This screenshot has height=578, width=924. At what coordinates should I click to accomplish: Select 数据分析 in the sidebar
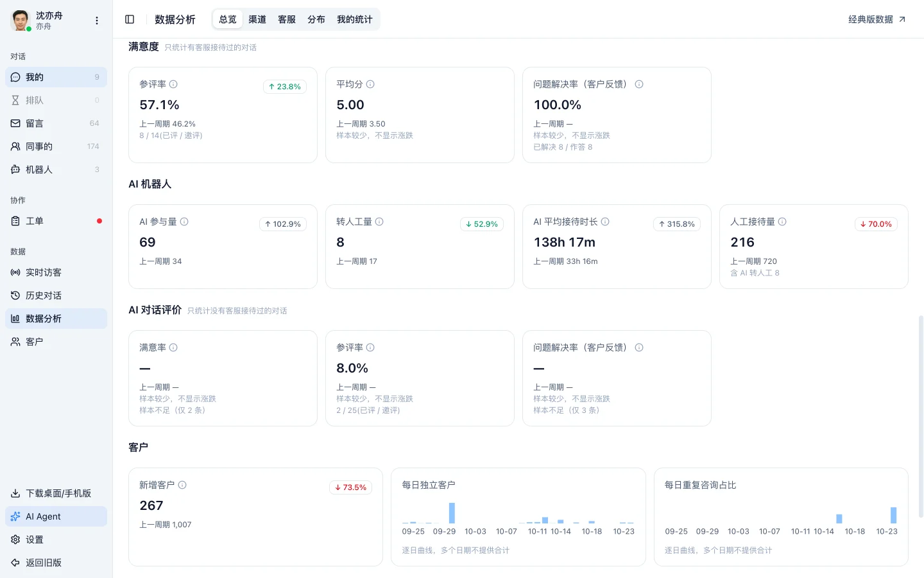[56, 319]
